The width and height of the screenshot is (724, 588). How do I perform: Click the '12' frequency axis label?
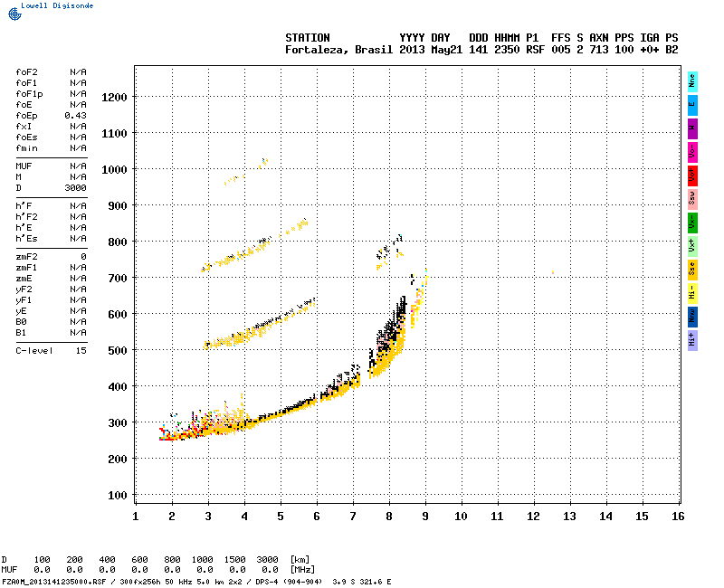tap(533, 517)
